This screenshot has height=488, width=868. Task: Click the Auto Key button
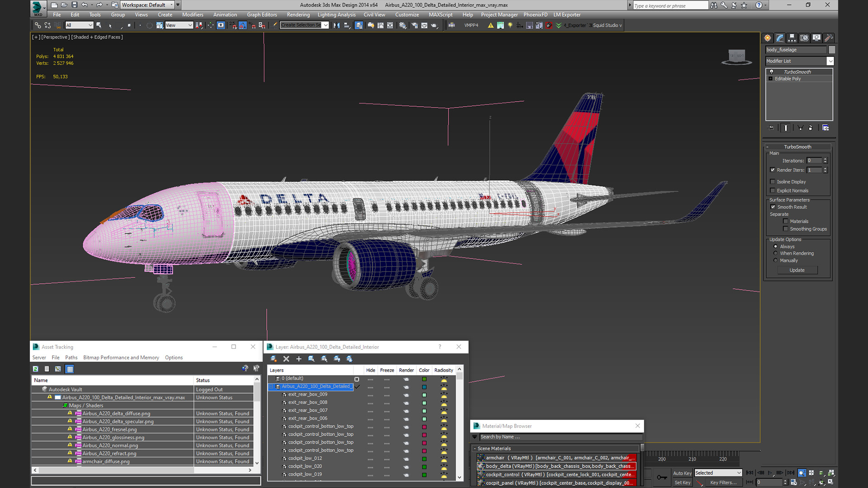point(682,473)
